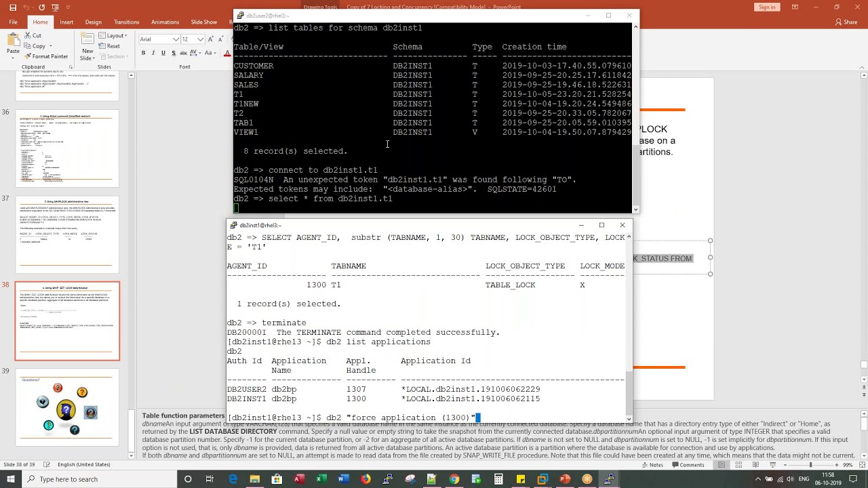
Task: Click the Decrease Font Size icon
Action: pyautogui.click(x=220, y=39)
